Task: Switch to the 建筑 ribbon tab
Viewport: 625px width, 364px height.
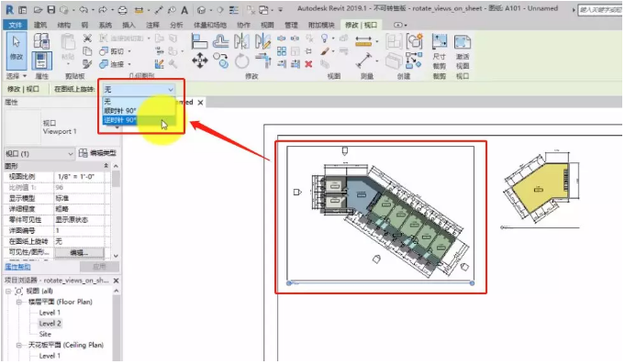Action: 39,25
